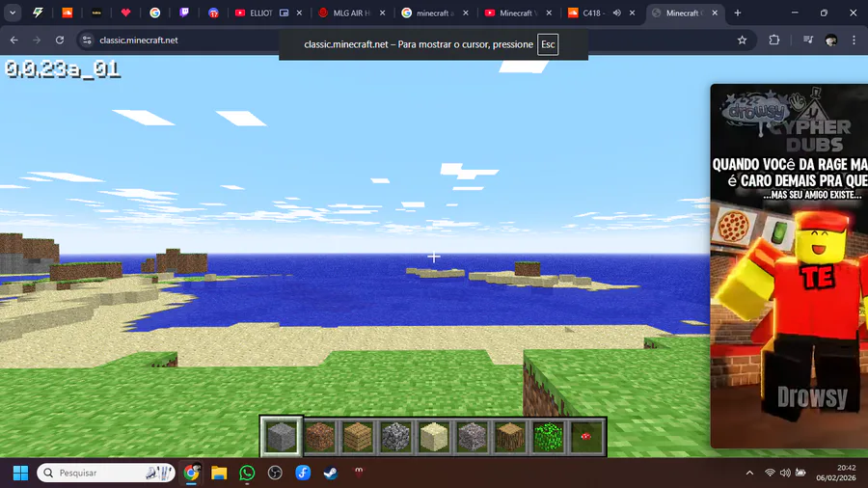Click the Pesquisar taskbar search box
The height and width of the screenshot is (488, 868).
click(x=106, y=473)
